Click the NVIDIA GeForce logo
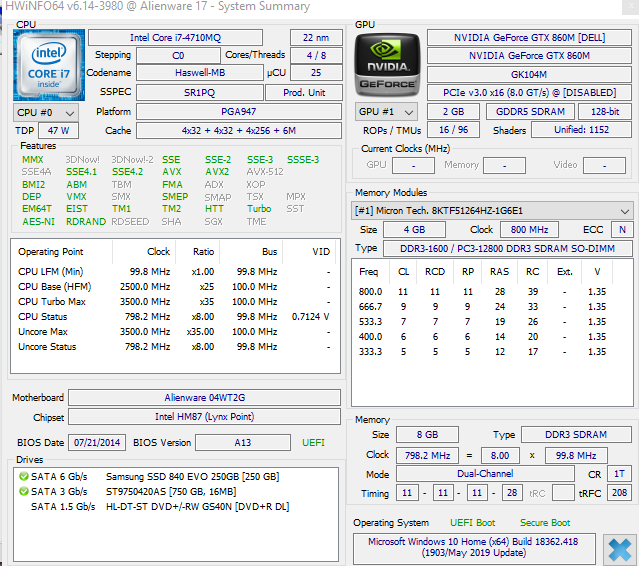 coord(387,64)
